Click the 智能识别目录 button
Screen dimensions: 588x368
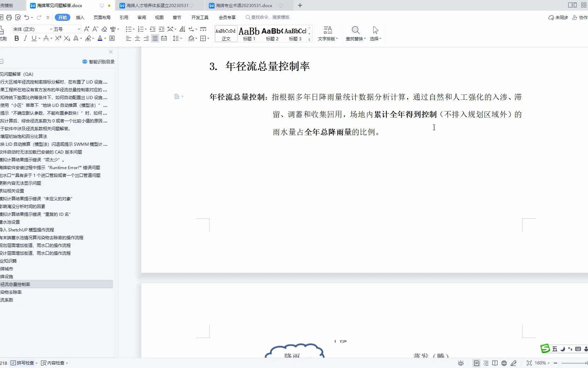click(x=98, y=61)
